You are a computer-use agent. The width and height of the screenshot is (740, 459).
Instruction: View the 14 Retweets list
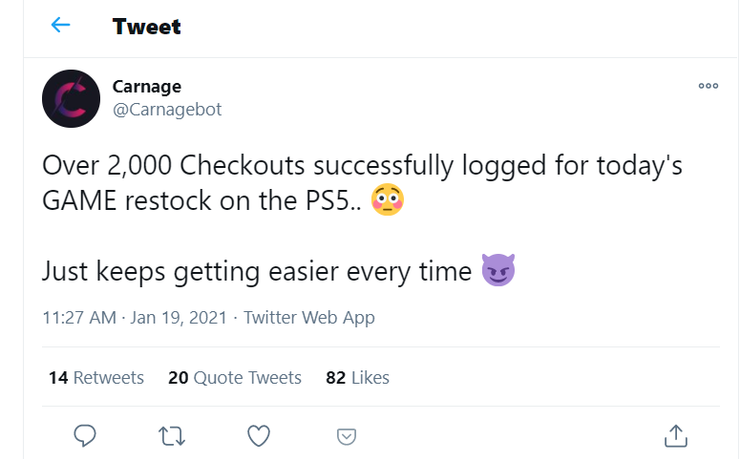pos(96,378)
